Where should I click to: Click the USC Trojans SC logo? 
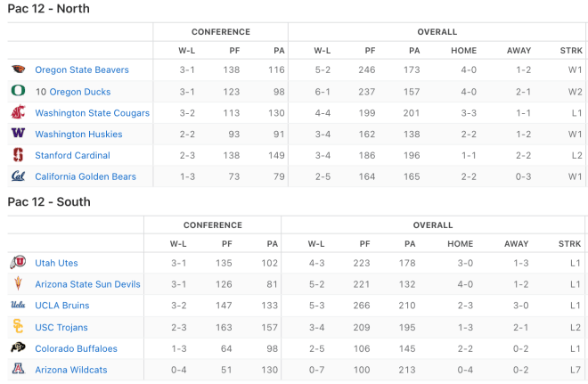tap(18, 326)
